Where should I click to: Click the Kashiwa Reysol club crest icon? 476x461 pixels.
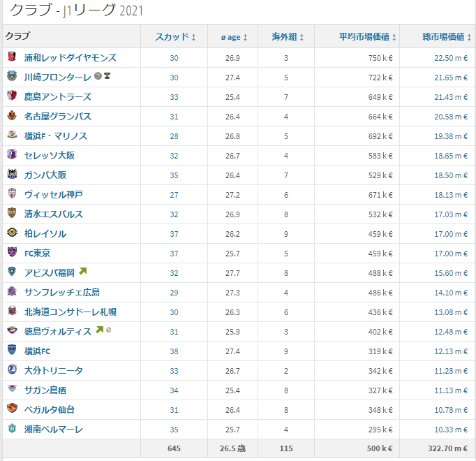click(12, 233)
